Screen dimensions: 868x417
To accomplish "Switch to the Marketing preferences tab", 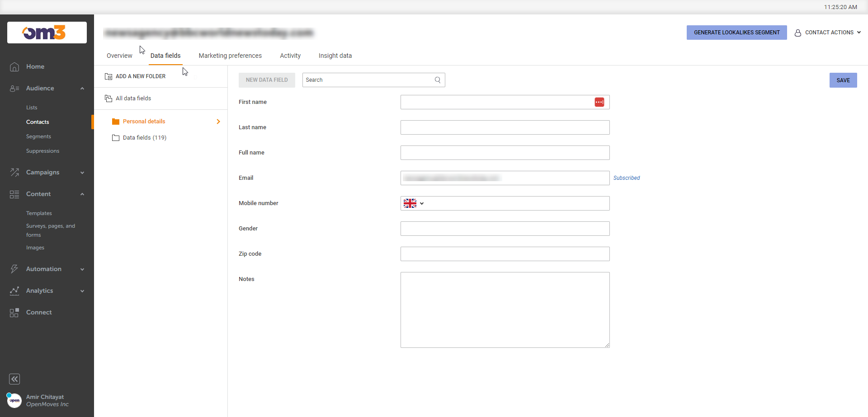I will [x=230, y=56].
